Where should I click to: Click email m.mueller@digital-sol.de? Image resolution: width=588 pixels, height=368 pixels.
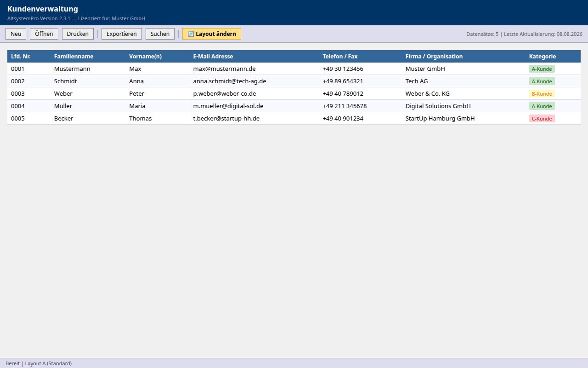pos(228,106)
